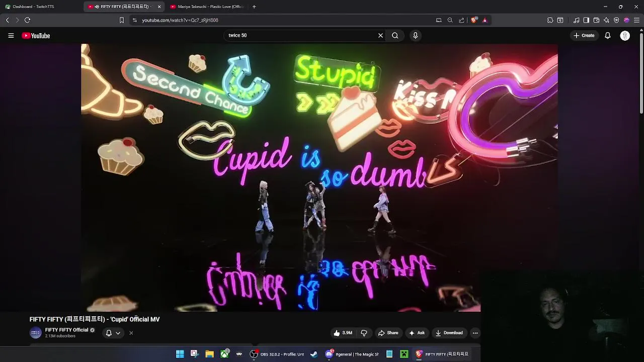Screen dimensions: 644x362
Task: Open the Ask AI button
Action: point(417,333)
